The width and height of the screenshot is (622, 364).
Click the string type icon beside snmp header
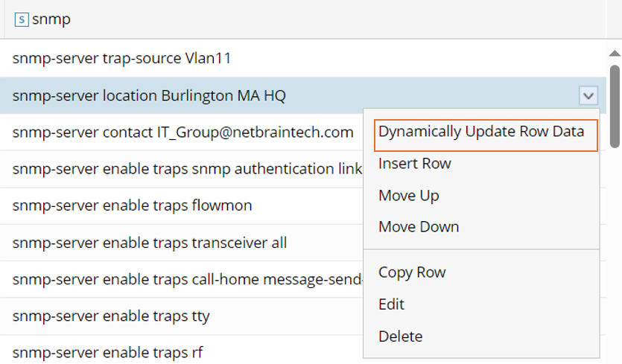21,20
